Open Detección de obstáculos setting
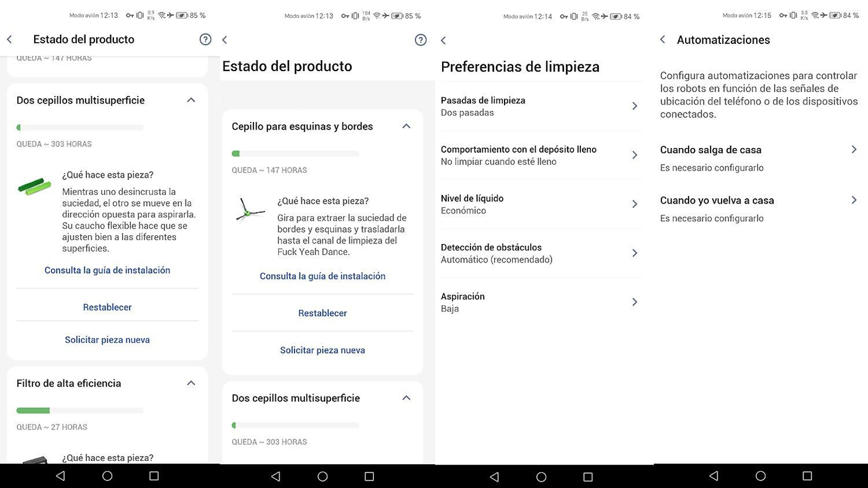The width and height of the screenshot is (868, 488). [x=541, y=253]
